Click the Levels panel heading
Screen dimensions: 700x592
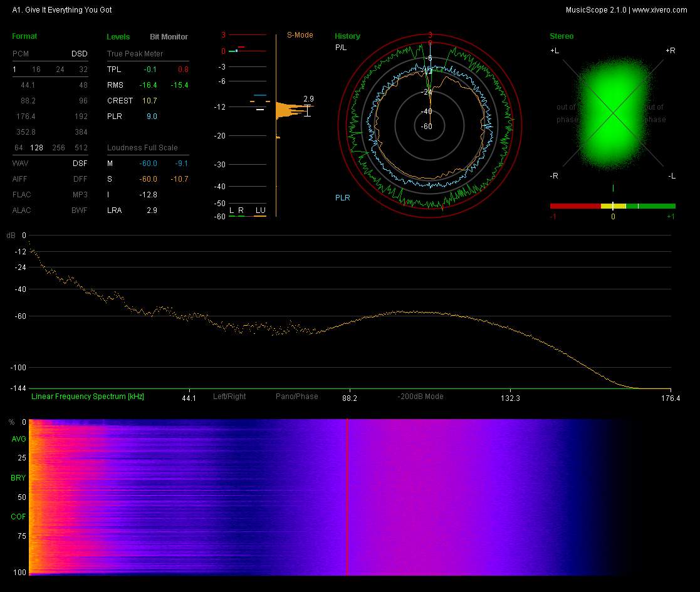118,37
